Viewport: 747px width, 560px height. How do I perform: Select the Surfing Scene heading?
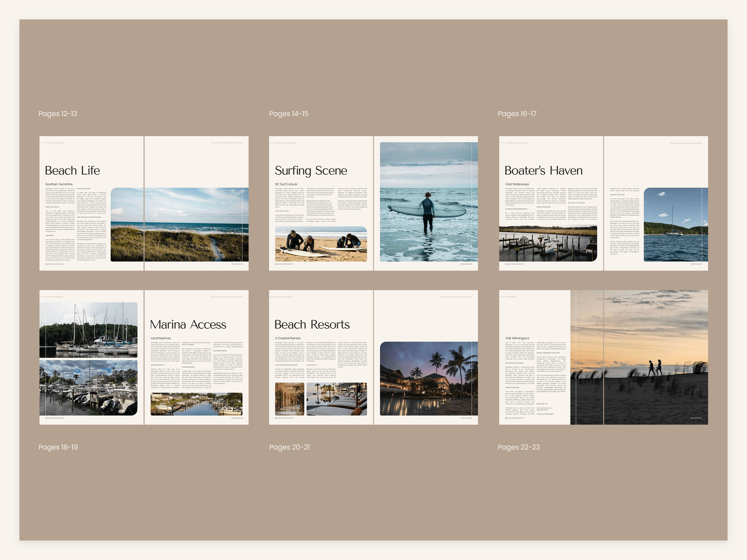pos(311,171)
